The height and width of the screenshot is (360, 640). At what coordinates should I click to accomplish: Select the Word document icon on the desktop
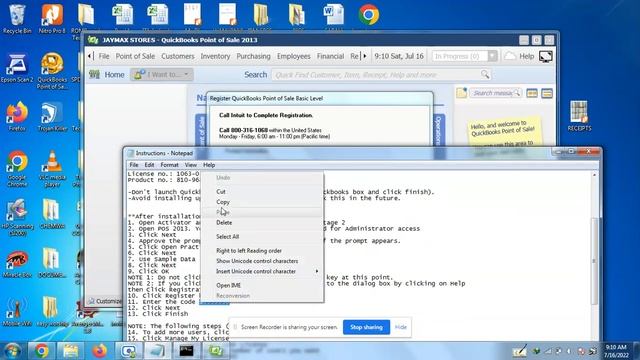point(333,16)
